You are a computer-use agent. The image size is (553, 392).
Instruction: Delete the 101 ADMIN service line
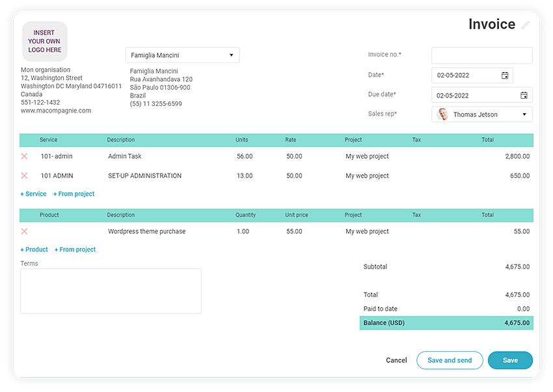[x=25, y=176]
